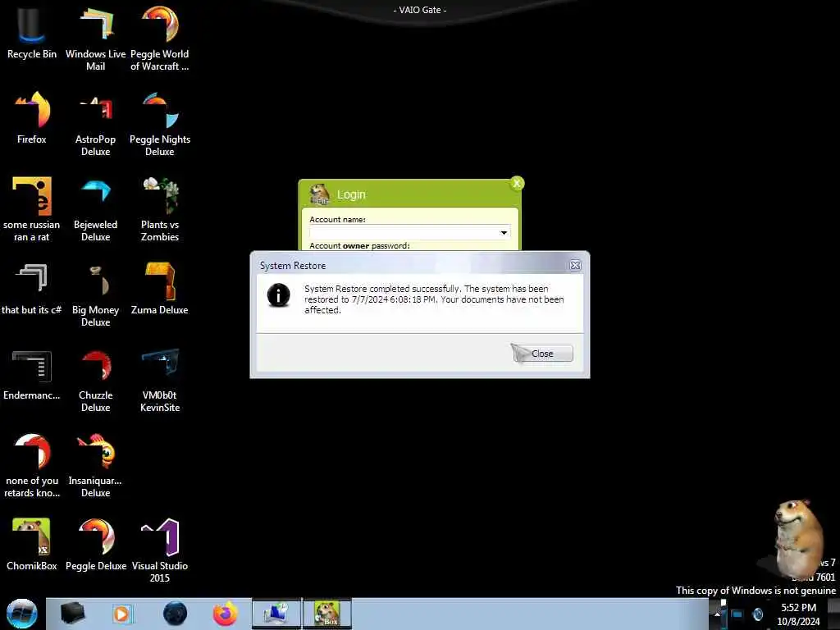Select Peggle World of Warcraft desktop icon

coord(160,38)
